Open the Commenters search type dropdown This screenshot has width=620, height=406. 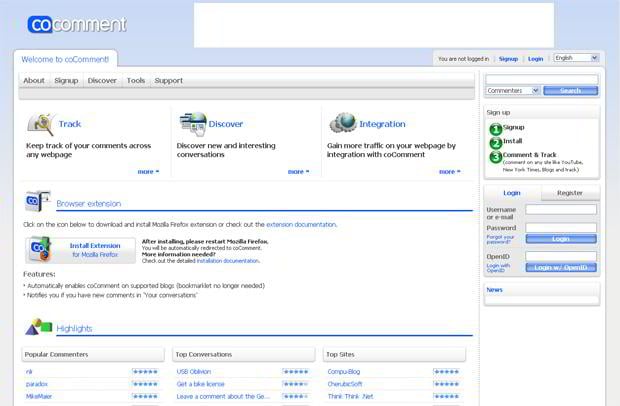point(513,91)
